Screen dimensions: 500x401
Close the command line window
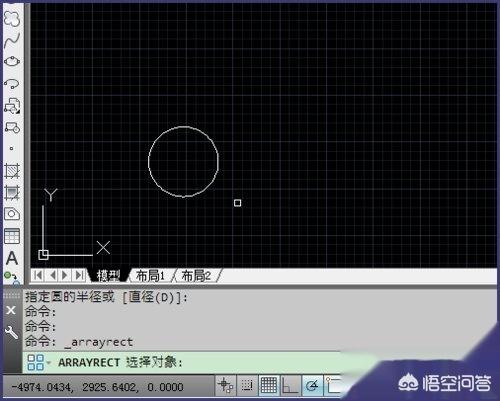(11, 310)
